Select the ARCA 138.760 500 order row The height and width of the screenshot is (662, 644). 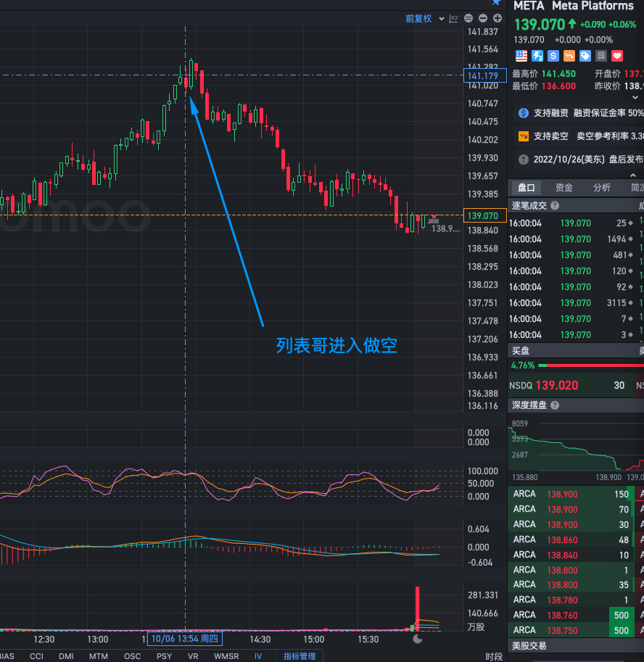571,615
